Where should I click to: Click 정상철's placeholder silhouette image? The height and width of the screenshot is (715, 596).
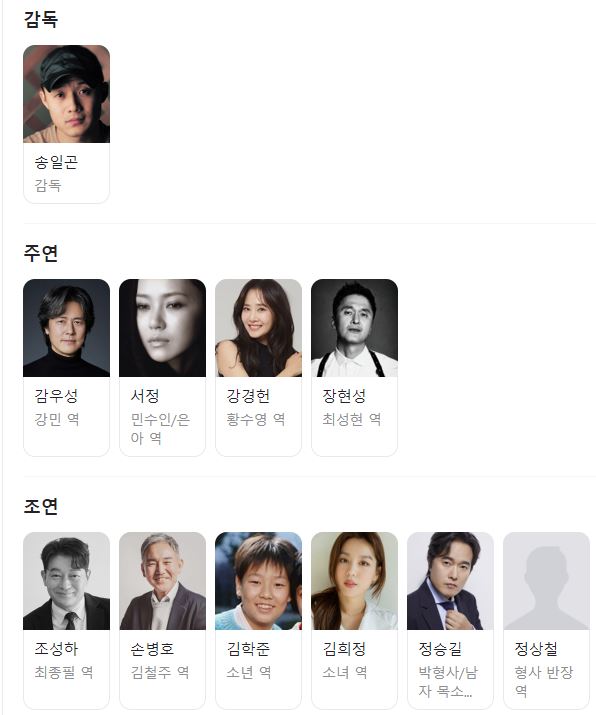tap(546, 581)
